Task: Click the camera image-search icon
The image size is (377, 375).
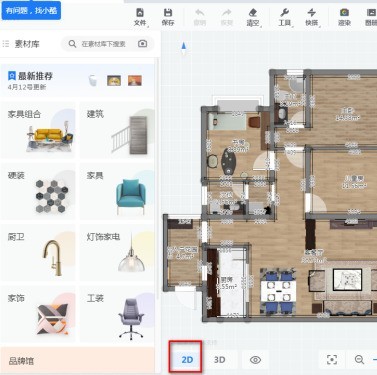Action: tap(143, 44)
